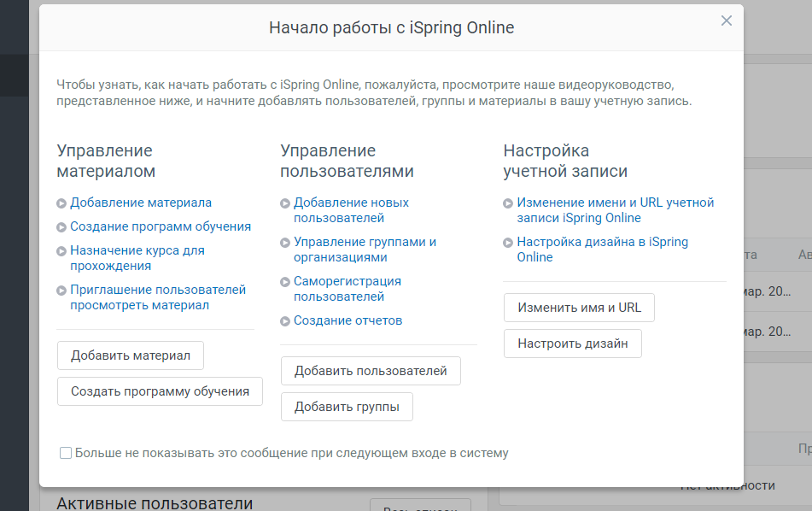Image resolution: width=812 pixels, height=511 pixels.
Task: Click the arrow icon beside Управление группами и организациями
Action: coord(284,242)
